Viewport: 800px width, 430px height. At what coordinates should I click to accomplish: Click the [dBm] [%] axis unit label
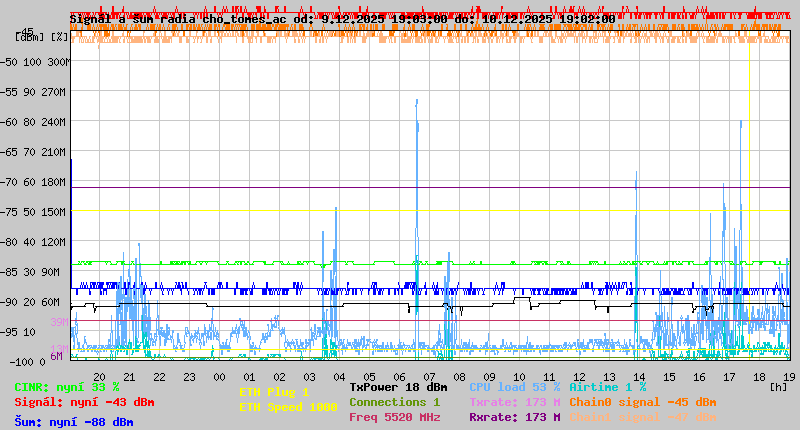point(41,37)
